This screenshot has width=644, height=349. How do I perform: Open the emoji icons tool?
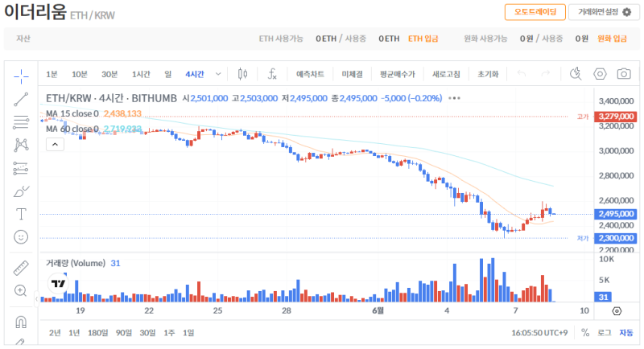tap(21, 237)
